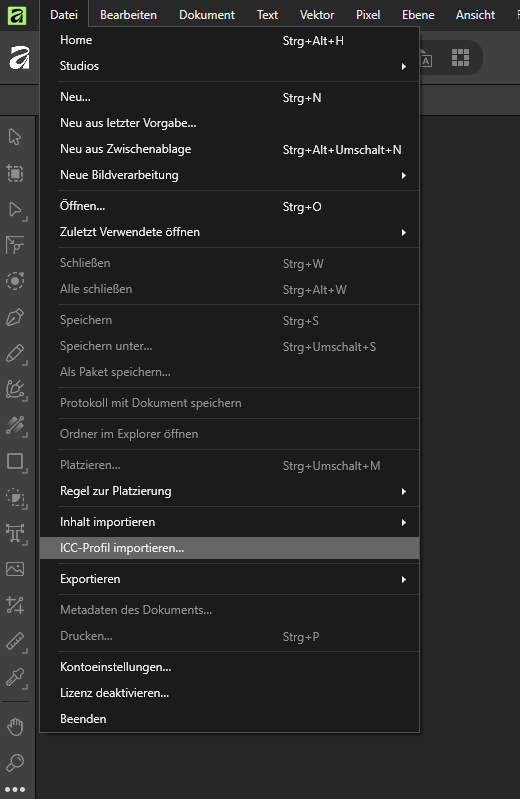
Task: Click Ordner im Explorer öffnen entry
Action: point(229,434)
